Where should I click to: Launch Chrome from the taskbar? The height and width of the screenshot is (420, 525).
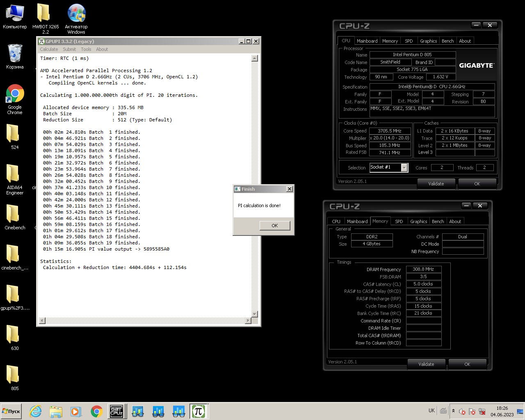click(96, 411)
